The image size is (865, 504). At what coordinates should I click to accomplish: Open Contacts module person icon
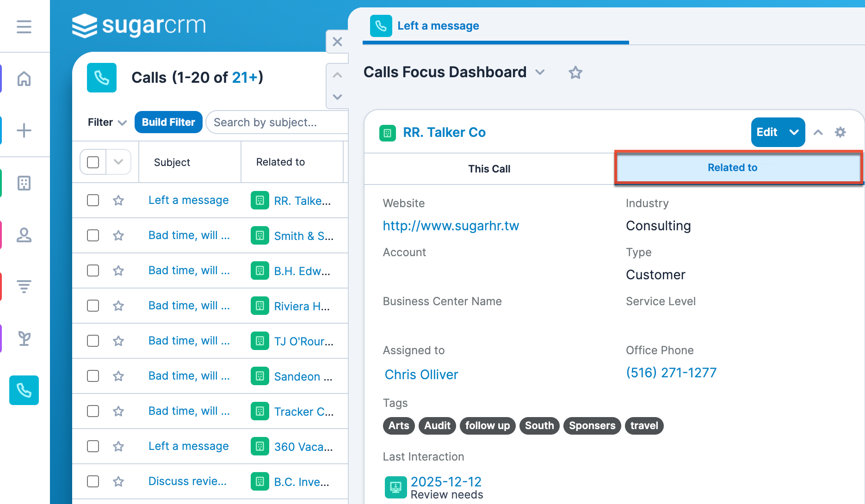(x=24, y=235)
